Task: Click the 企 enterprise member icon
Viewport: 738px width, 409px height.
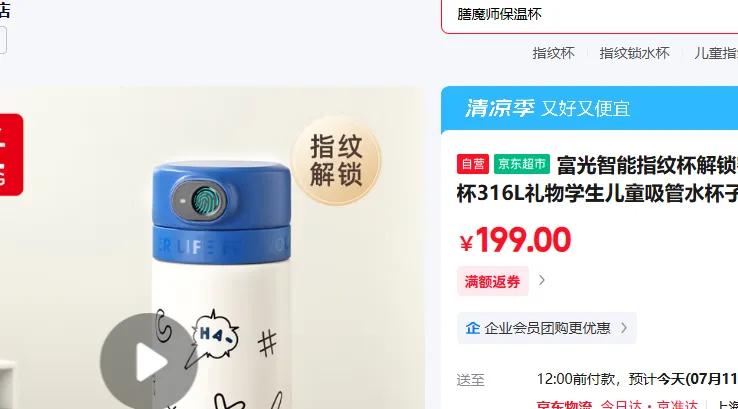Action: coord(473,328)
